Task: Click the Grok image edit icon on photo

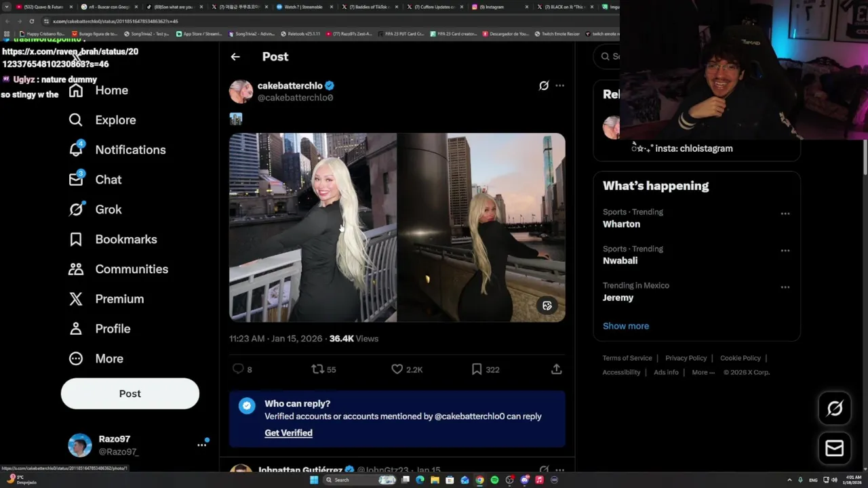Action: coord(547,306)
